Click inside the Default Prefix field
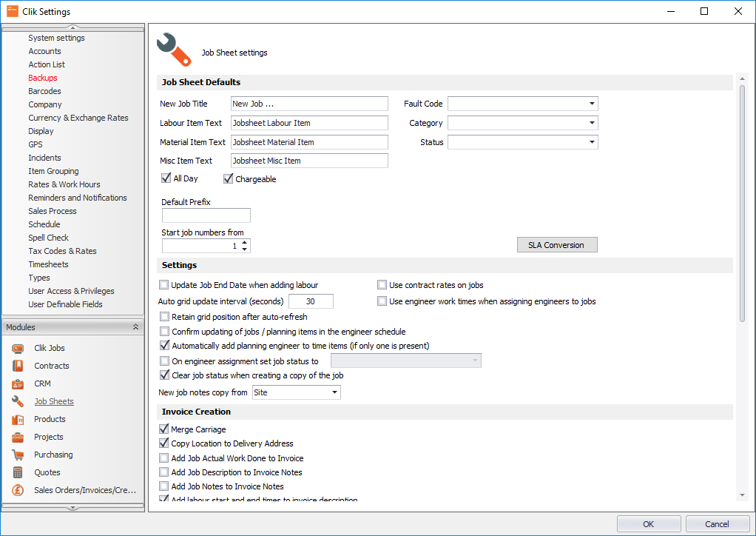Viewport: 756px width, 536px height. click(205, 215)
